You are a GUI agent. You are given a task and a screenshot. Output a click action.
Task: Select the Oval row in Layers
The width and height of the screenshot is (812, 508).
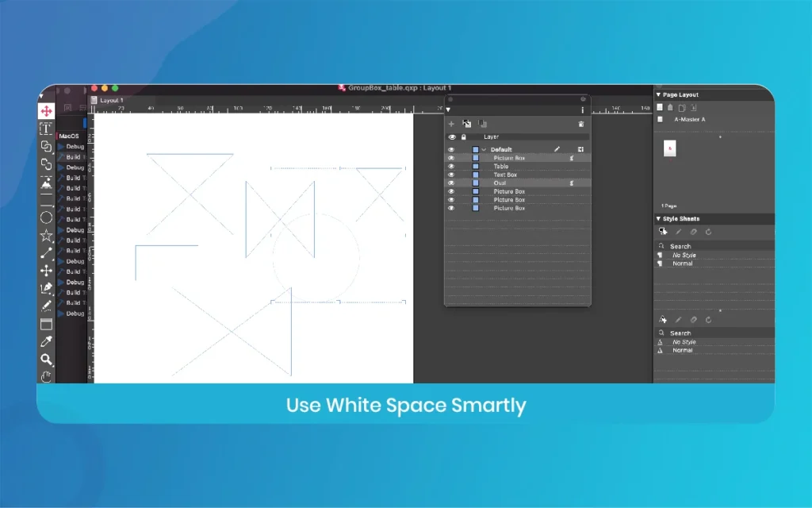click(517, 183)
